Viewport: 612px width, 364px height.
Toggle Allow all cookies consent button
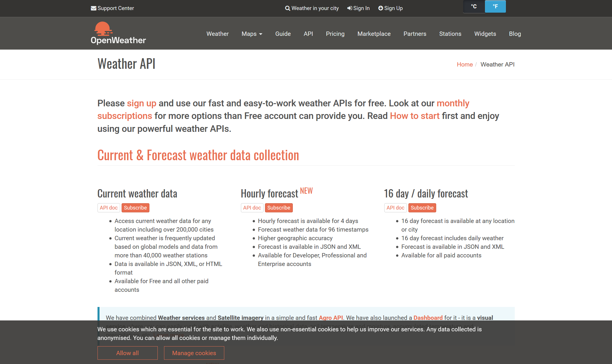[x=127, y=353]
